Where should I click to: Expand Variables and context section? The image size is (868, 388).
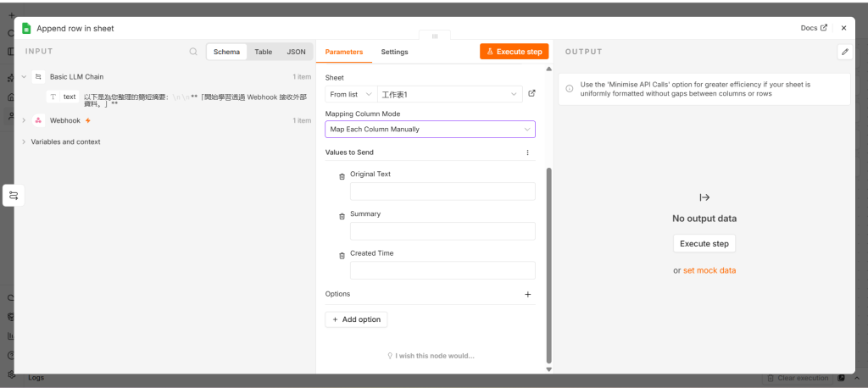(24, 141)
